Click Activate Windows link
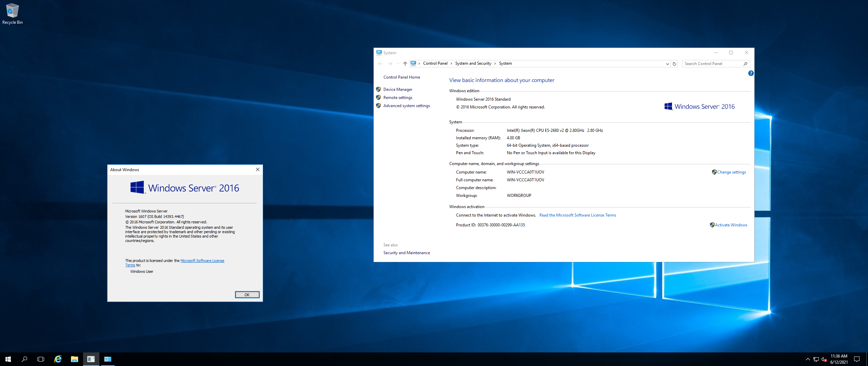The image size is (868, 366). coord(731,225)
